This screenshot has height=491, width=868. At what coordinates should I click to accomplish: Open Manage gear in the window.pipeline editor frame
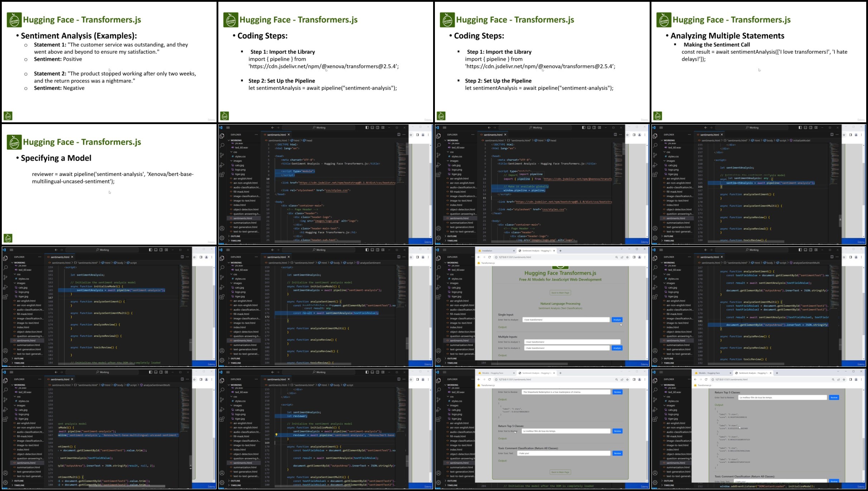coord(438,238)
